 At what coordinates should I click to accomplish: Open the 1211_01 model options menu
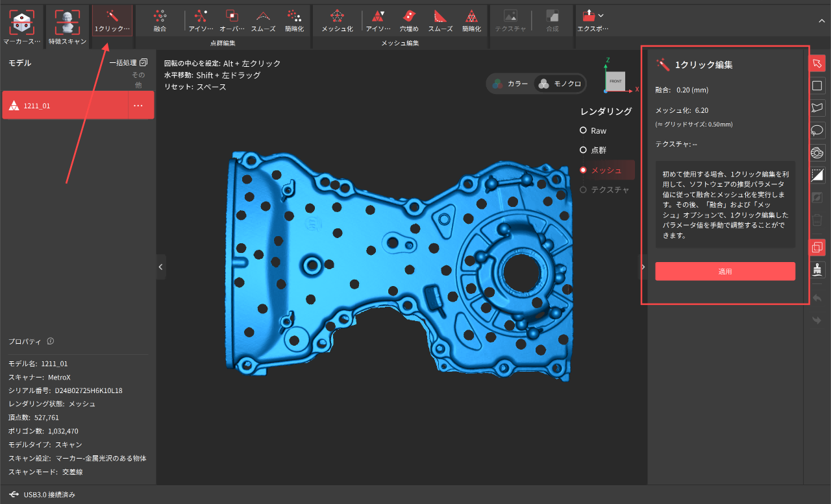(138, 106)
